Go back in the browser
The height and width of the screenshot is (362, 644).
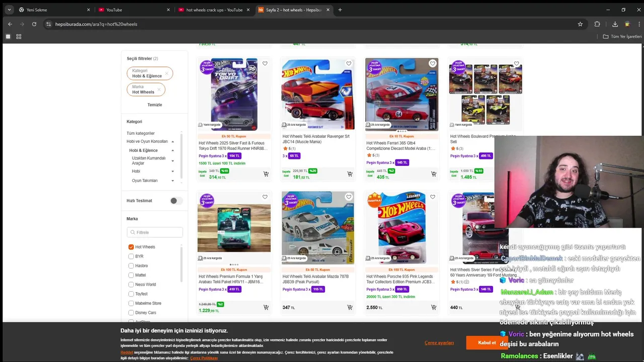pyautogui.click(x=10, y=24)
